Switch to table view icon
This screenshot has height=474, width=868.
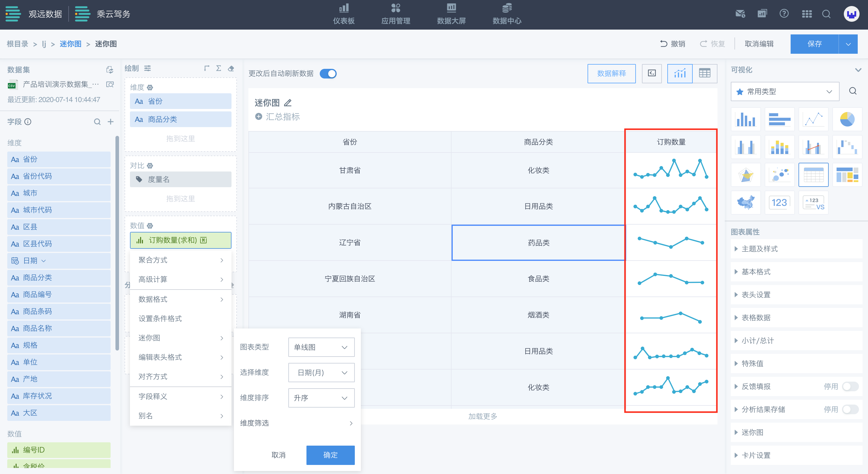[x=704, y=73]
